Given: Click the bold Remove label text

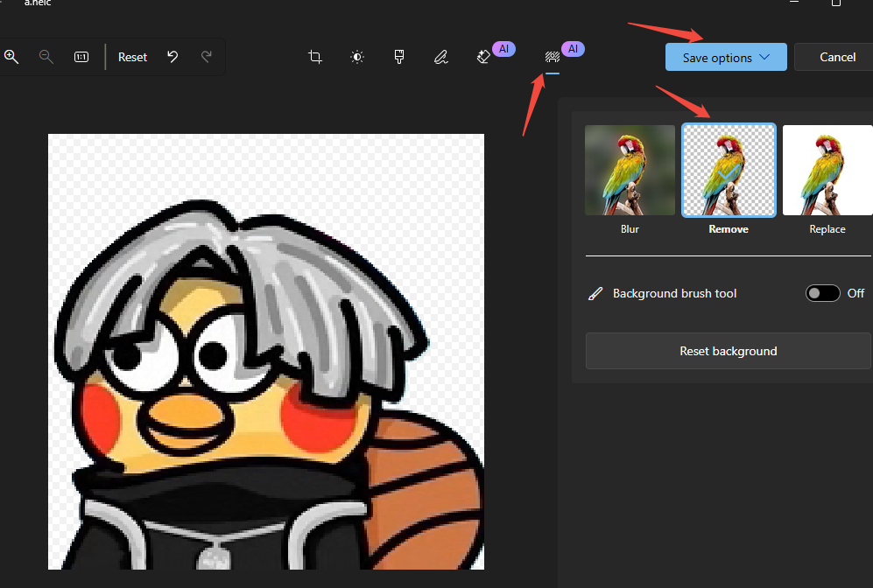Looking at the screenshot, I should tap(729, 229).
